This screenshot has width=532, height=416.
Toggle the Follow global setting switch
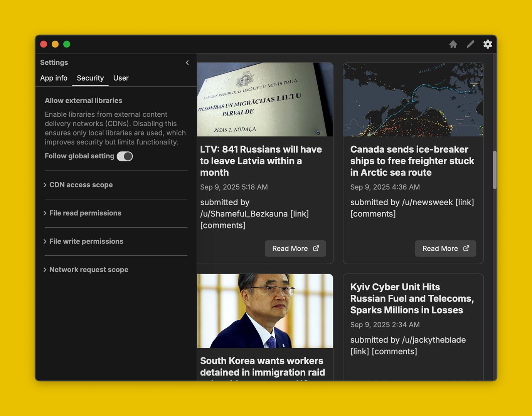click(125, 156)
